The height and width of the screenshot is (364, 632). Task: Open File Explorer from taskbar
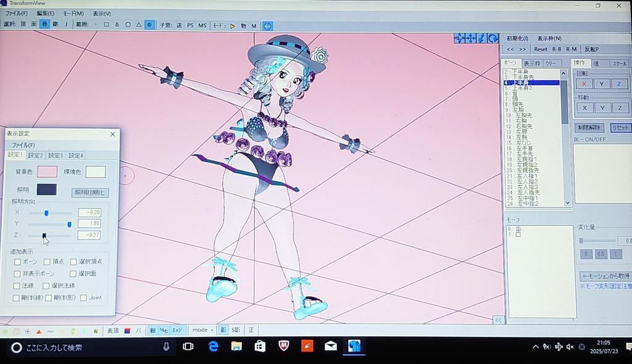[236, 346]
